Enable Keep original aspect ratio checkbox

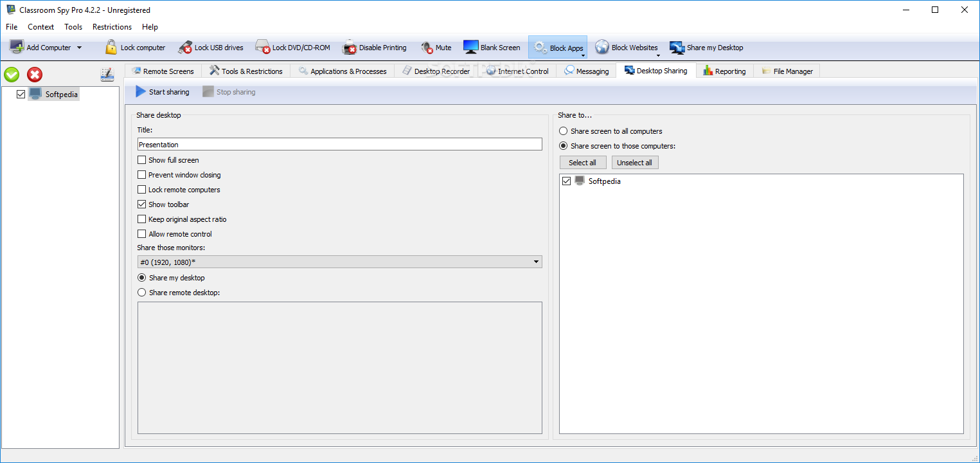[x=142, y=219]
